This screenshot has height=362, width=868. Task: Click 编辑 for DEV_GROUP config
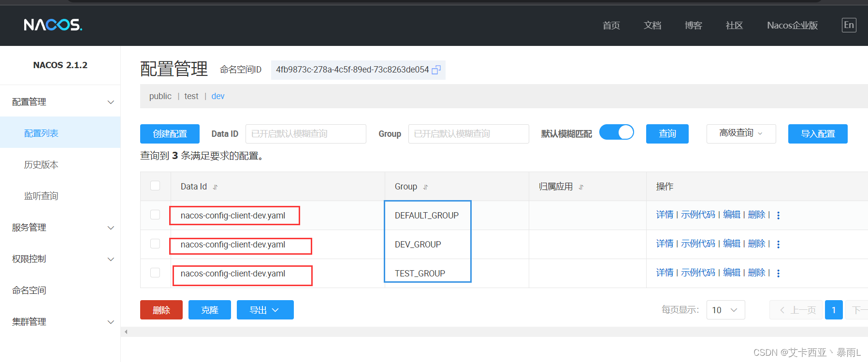(732, 244)
